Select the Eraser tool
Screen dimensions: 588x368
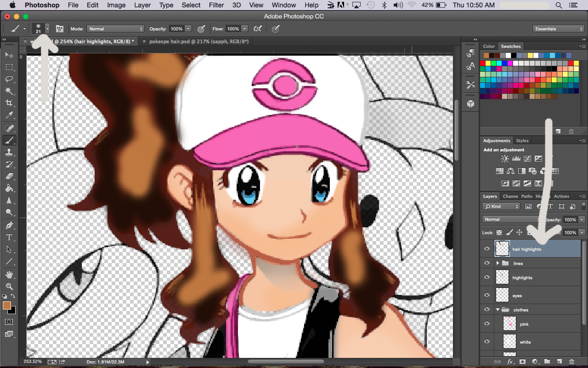coord(9,176)
